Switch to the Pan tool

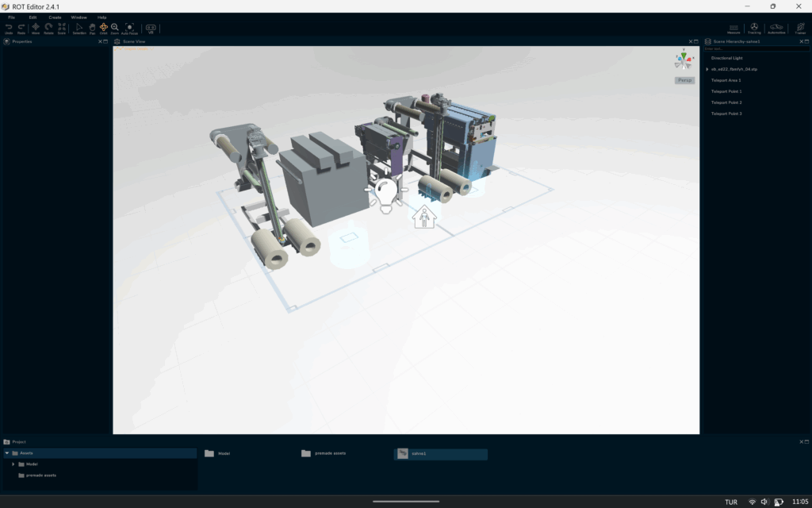(92, 28)
